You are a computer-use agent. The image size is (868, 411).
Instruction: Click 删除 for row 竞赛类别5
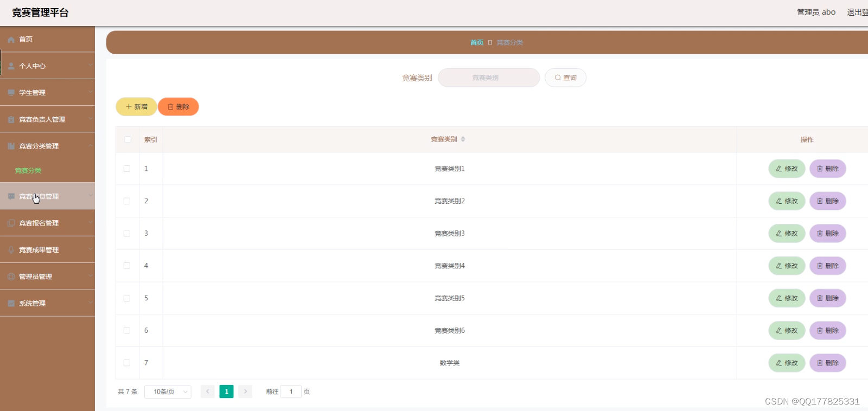click(828, 298)
